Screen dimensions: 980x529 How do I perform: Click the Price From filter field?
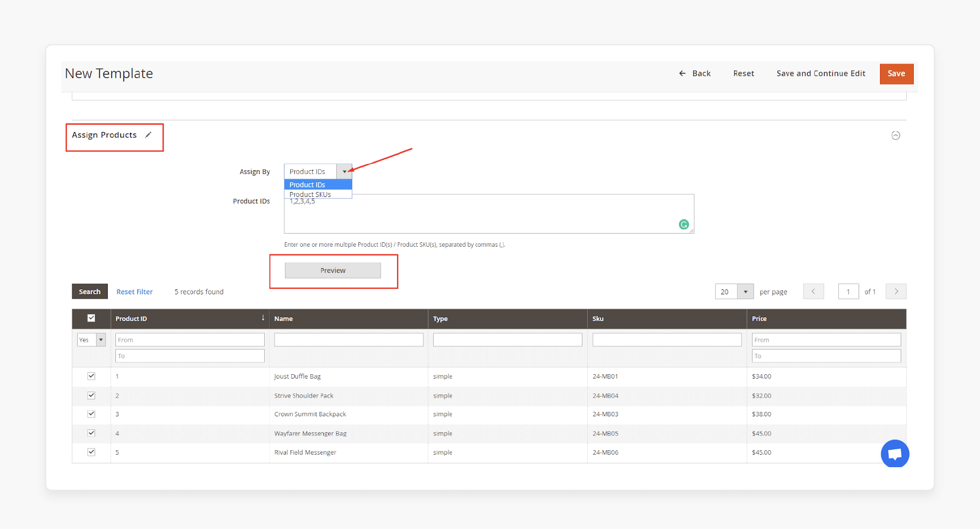coord(826,340)
